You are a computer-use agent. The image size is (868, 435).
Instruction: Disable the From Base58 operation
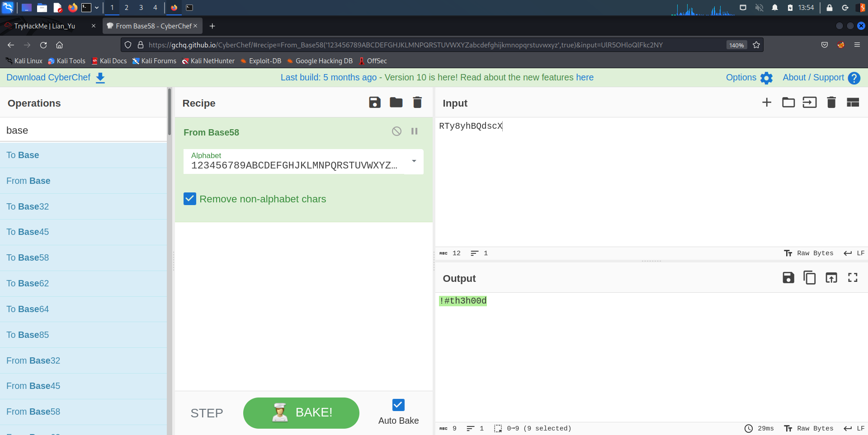click(x=396, y=131)
